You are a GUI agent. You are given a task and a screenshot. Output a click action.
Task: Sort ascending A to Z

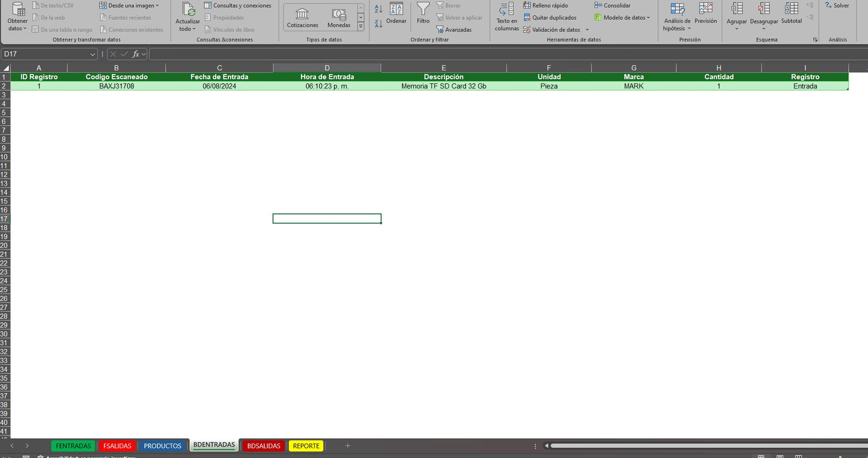pos(378,9)
